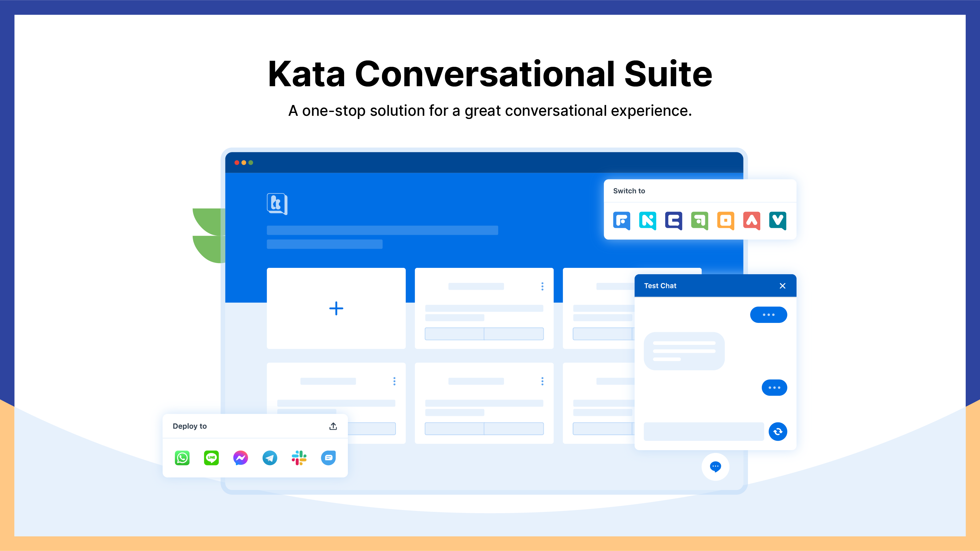The image size is (980, 551).
Task: Close the Test Chat panel
Action: click(x=783, y=286)
